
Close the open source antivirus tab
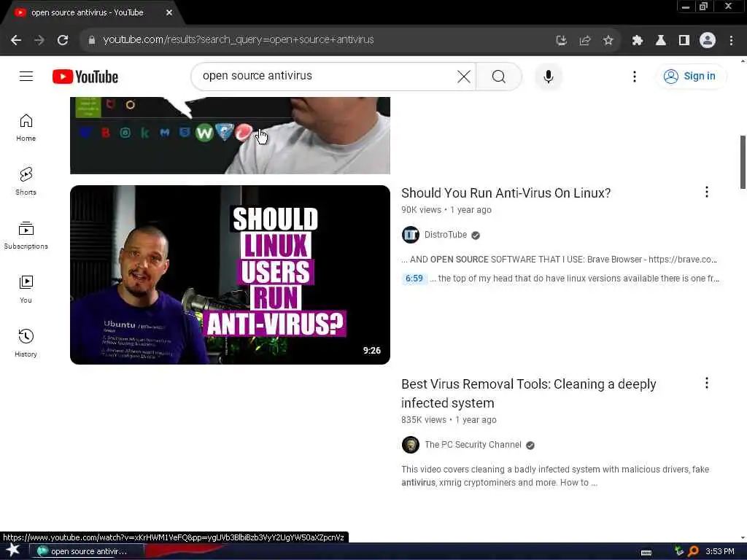tap(169, 13)
